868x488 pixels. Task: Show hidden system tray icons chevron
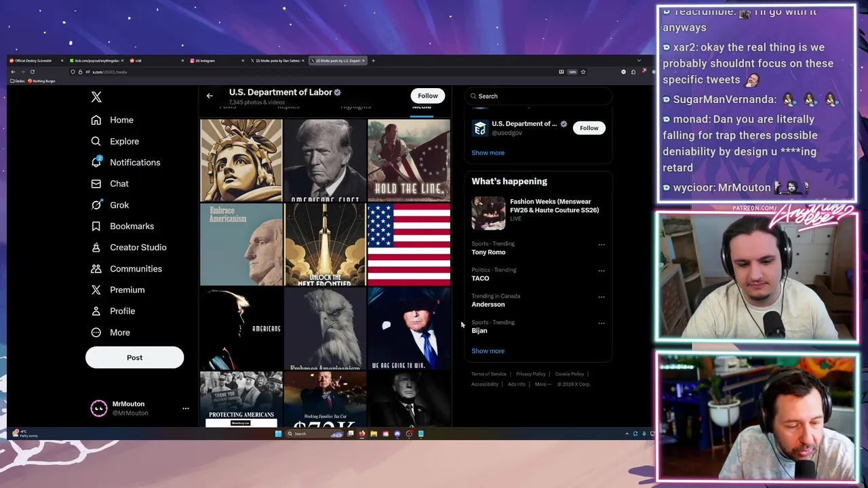[627, 434]
